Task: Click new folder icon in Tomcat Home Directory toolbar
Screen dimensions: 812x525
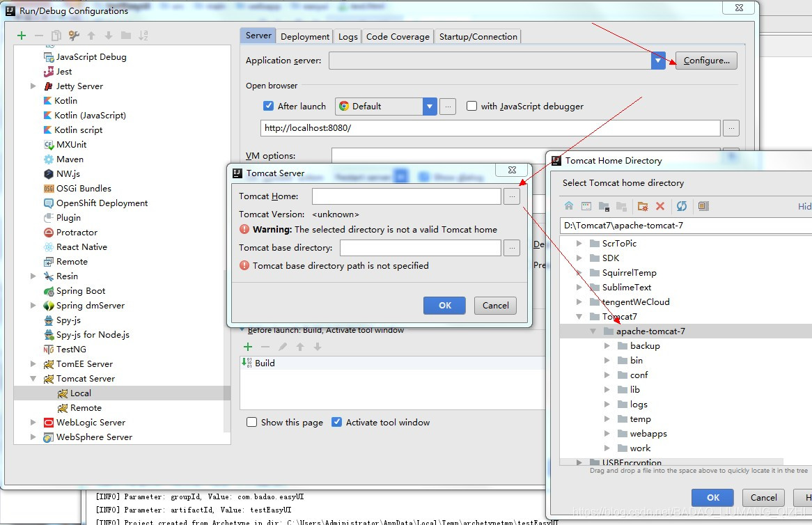Action: pos(643,206)
